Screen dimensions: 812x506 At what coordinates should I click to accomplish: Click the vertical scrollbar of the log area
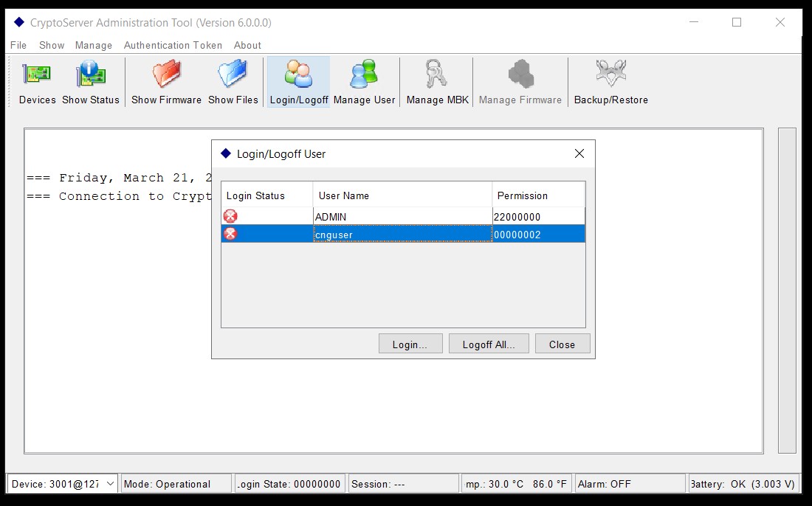pos(787,291)
